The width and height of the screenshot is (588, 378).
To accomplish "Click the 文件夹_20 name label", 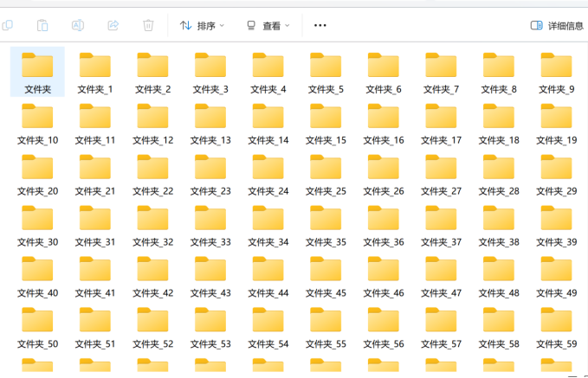I will [37, 191].
